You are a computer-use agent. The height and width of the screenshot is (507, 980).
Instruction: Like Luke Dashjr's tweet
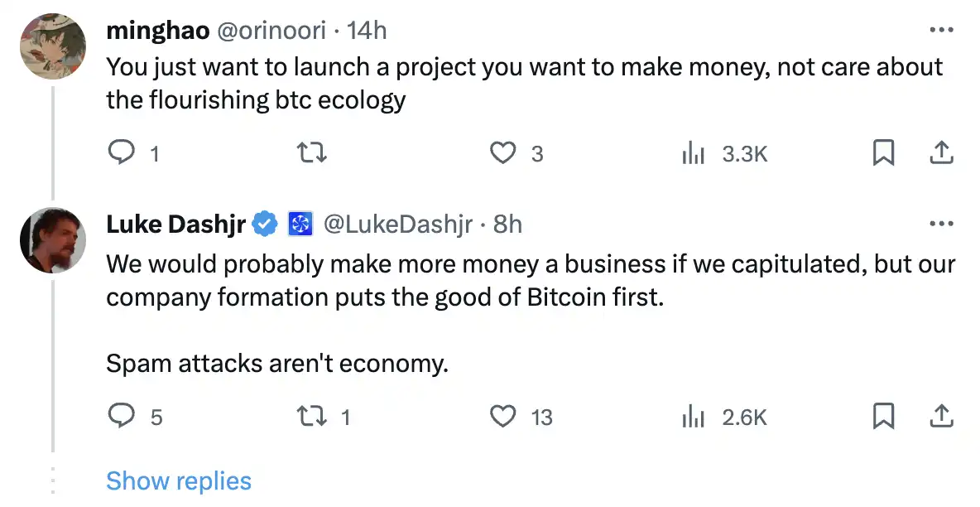click(503, 416)
